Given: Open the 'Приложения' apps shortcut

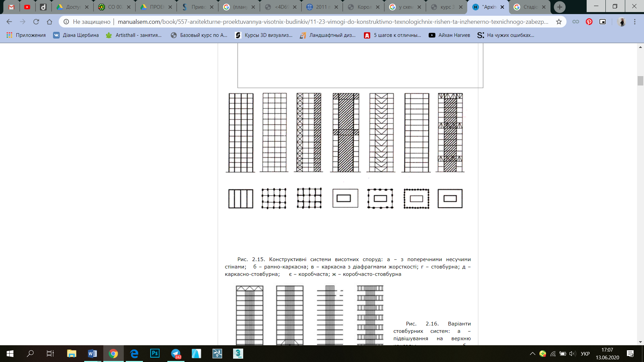Looking at the screenshot, I should [x=26, y=35].
